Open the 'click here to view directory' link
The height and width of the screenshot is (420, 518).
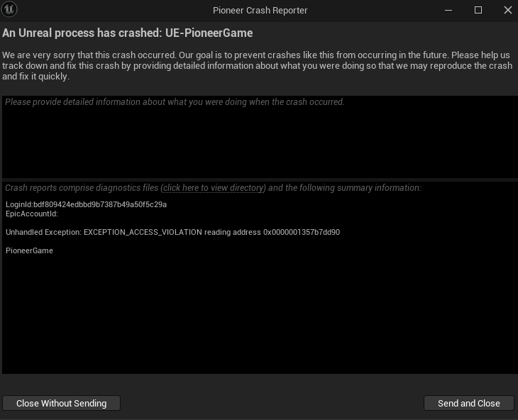pyautogui.click(x=214, y=188)
